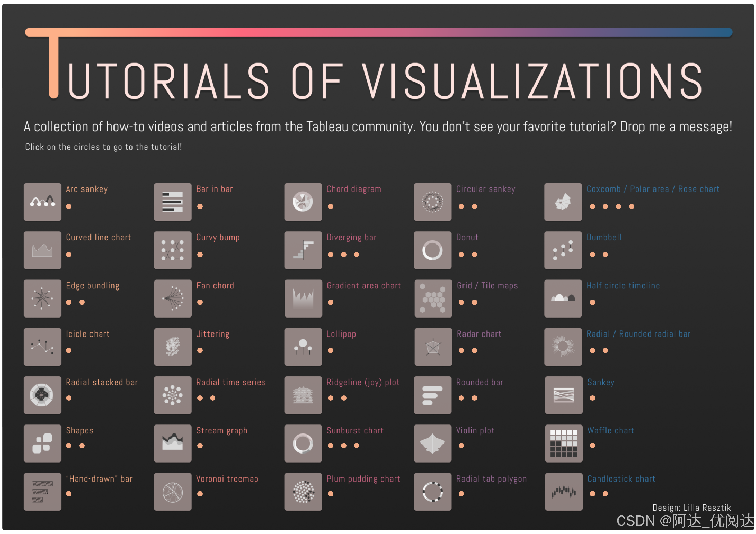Image resolution: width=756 pixels, height=534 pixels.
Task: Click the Rounded bar chart icon
Action: click(x=432, y=395)
